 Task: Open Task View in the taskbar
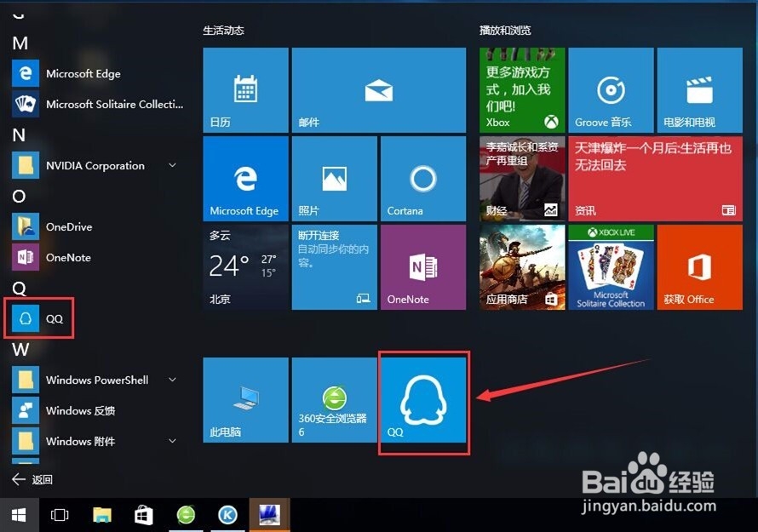[60, 515]
